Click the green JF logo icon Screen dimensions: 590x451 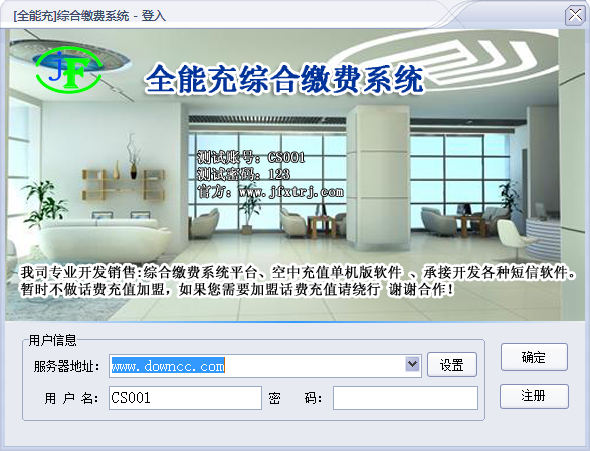[68, 70]
